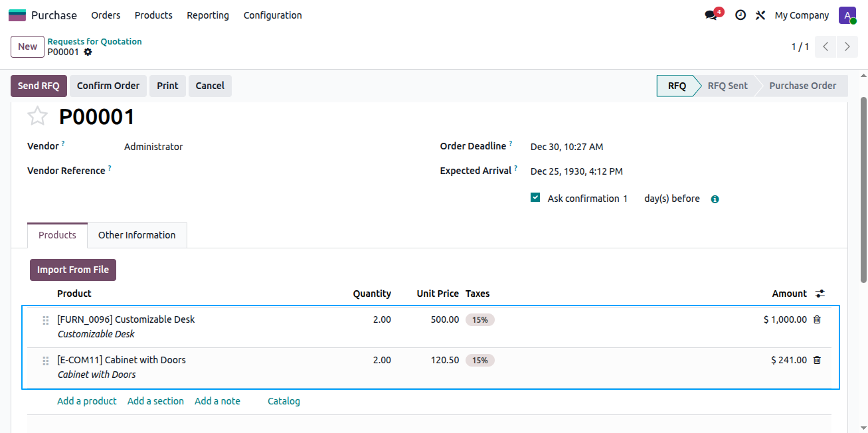
Task: Switch to the Other Information tab
Action: click(x=137, y=235)
